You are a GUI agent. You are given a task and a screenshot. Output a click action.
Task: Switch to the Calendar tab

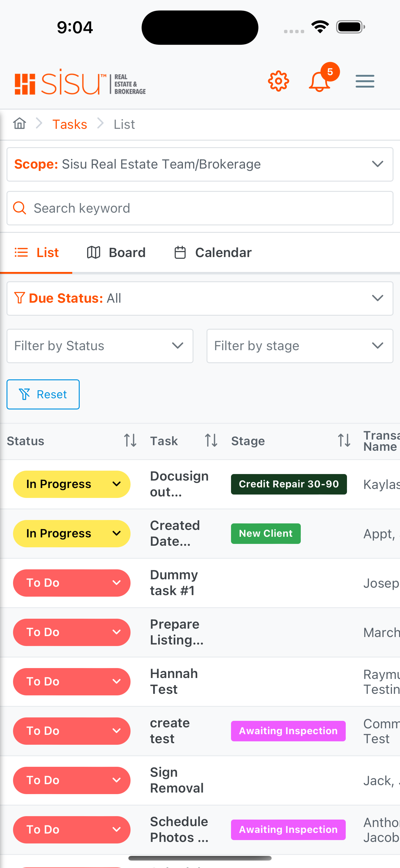tap(213, 252)
